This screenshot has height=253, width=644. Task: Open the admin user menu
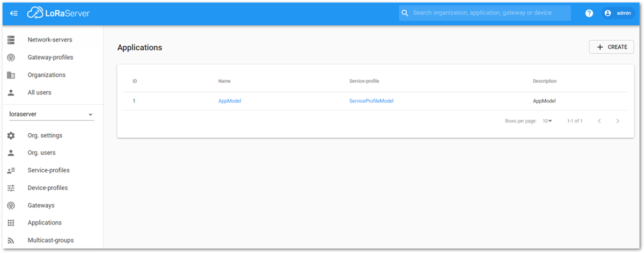point(618,13)
